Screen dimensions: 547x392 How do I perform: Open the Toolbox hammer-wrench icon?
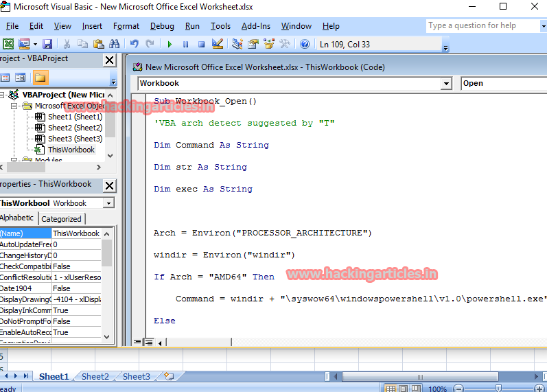[x=285, y=44]
